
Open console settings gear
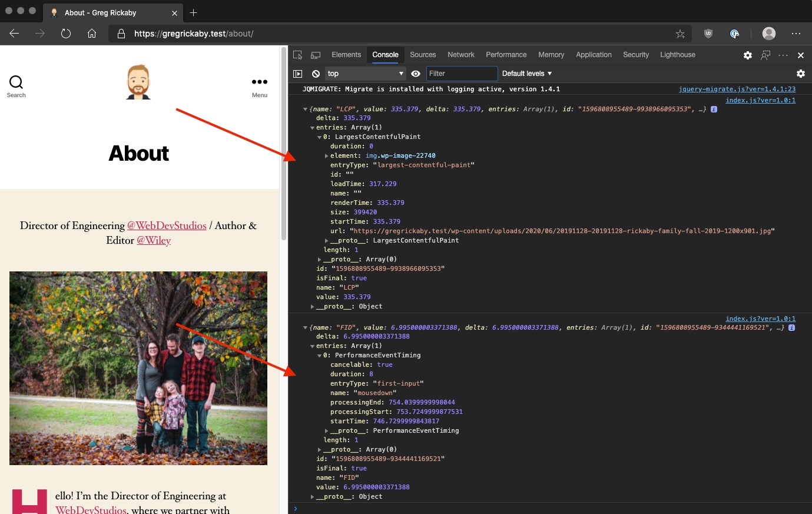pyautogui.click(x=801, y=74)
